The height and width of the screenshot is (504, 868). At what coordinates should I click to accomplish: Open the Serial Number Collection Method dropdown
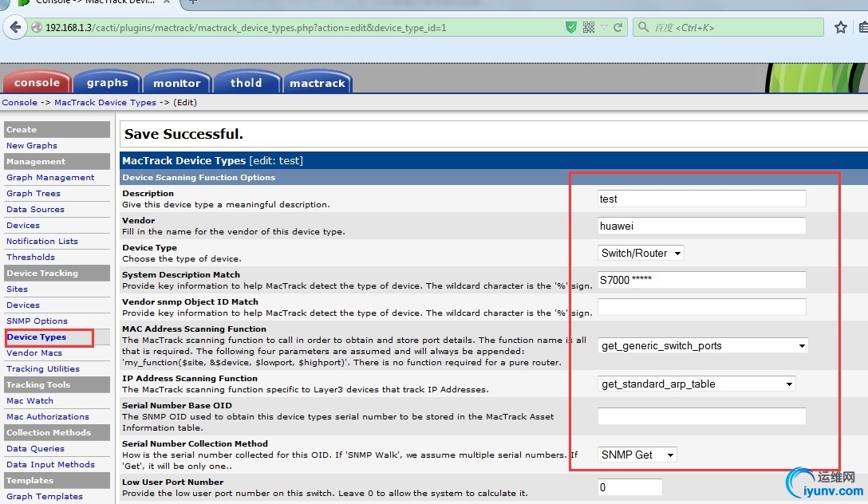click(637, 455)
